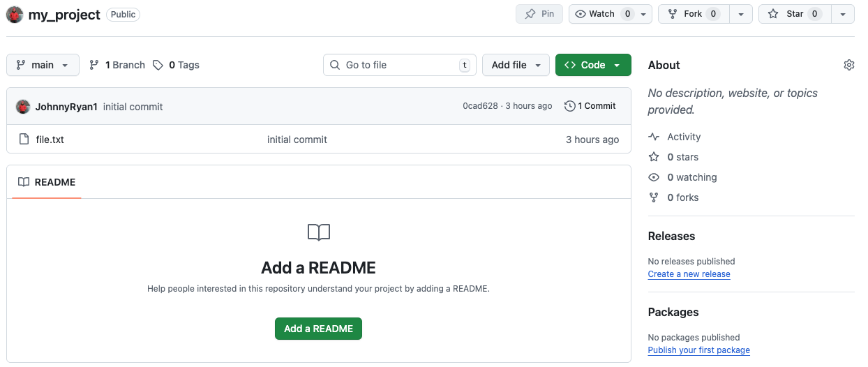
Task: Open the Create a new release link
Action: point(689,274)
